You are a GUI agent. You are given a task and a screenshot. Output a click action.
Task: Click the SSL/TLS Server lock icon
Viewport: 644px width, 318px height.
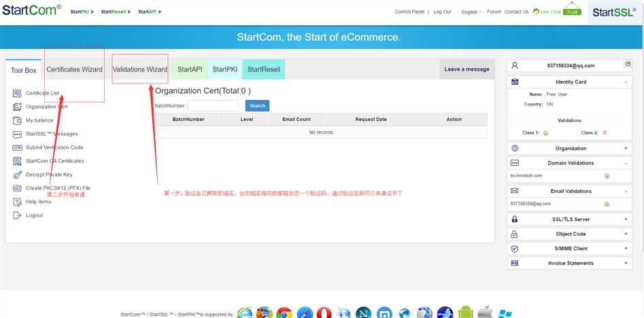tap(515, 219)
